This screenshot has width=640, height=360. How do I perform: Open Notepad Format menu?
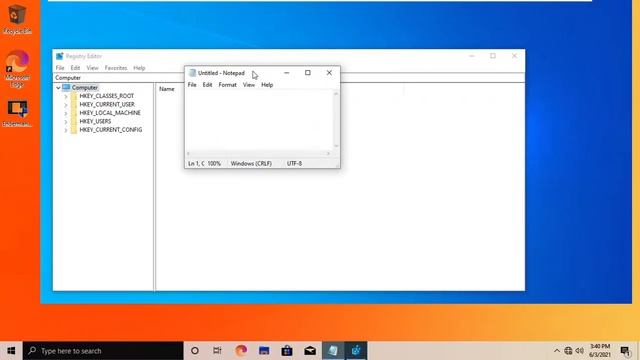click(x=227, y=85)
